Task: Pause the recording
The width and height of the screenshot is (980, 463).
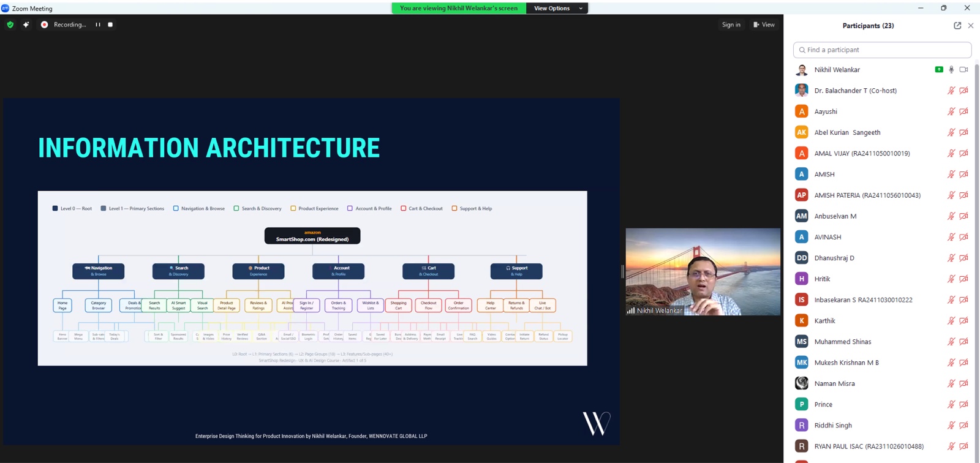Action: tap(98, 24)
